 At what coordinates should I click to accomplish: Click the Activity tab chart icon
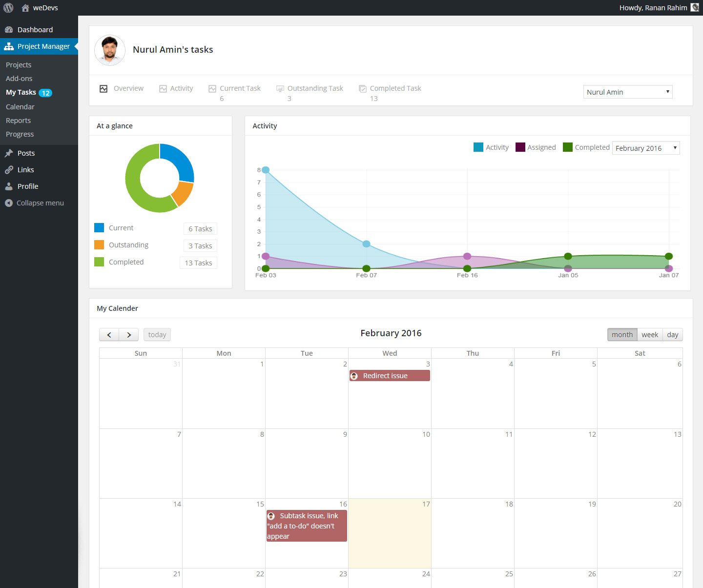click(x=163, y=89)
